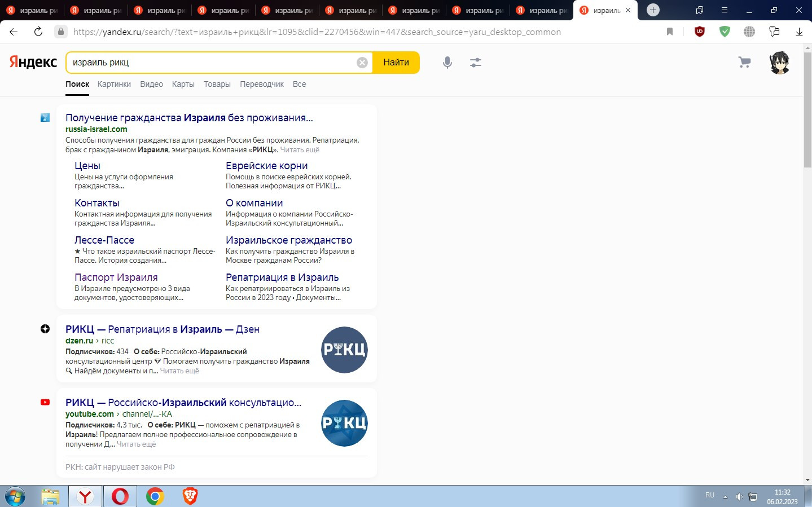
Task: Switch to Yandex Browser in the taskbar
Action: tap(85, 496)
